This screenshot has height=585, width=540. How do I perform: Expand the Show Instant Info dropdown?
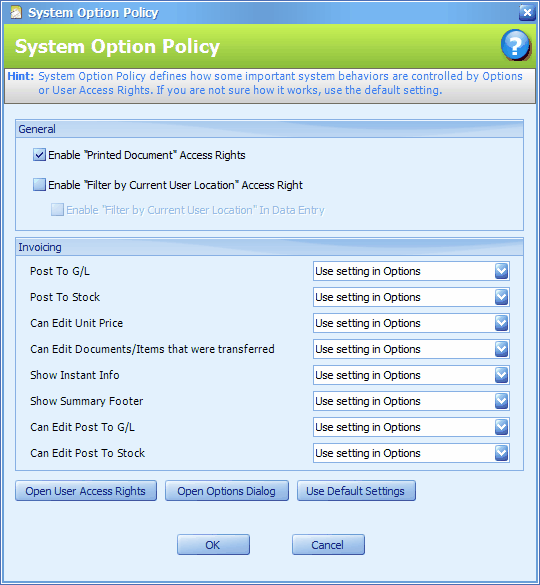tap(501, 375)
